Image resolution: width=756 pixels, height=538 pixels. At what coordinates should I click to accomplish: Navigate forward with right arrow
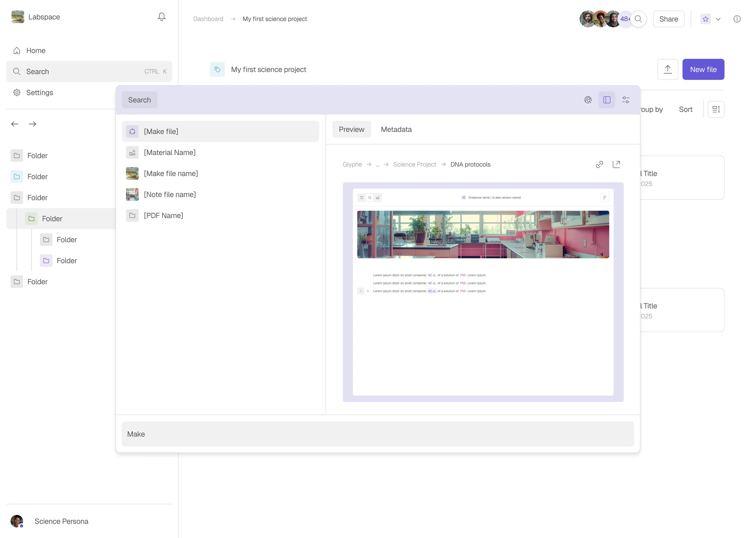pyautogui.click(x=33, y=124)
